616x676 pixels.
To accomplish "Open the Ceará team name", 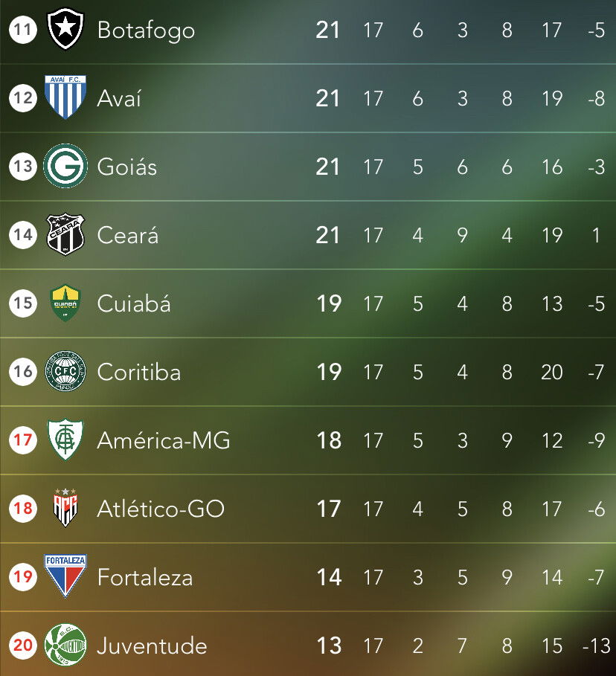I will (x=128, y=235).
